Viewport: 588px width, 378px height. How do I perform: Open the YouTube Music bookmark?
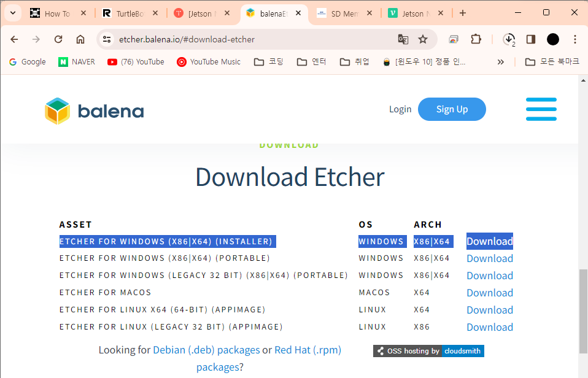tap(209, 62)
